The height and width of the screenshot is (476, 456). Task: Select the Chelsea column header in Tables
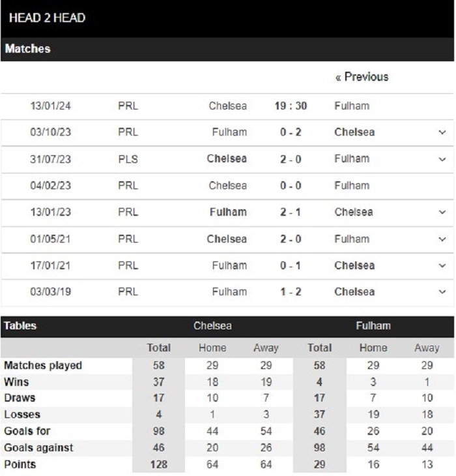[212, 326]
